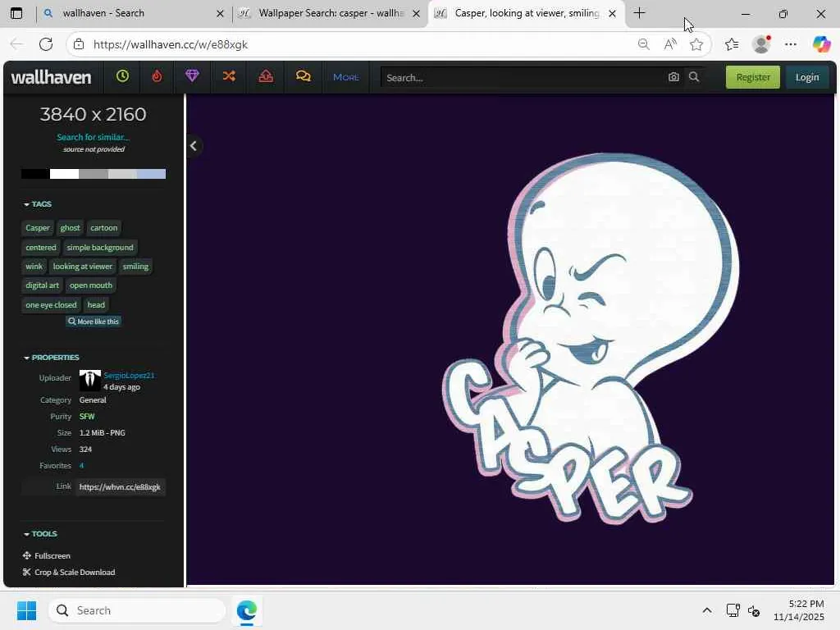840x630 pixels.
Task: Open the Random shuffle icon
Action: coord(230,76)
